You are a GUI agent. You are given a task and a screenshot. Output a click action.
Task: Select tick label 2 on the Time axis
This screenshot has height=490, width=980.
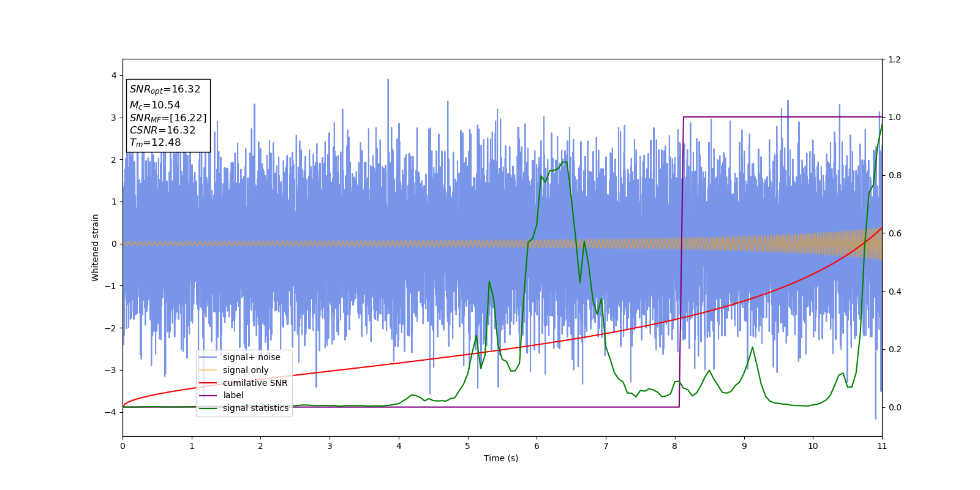[x=260, y=446]
